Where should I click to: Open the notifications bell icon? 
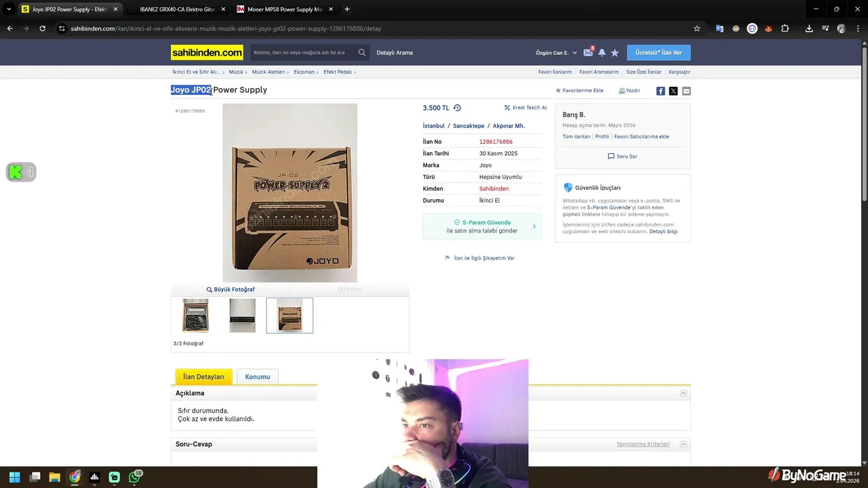pyautogui.click(x=601, y=52)
